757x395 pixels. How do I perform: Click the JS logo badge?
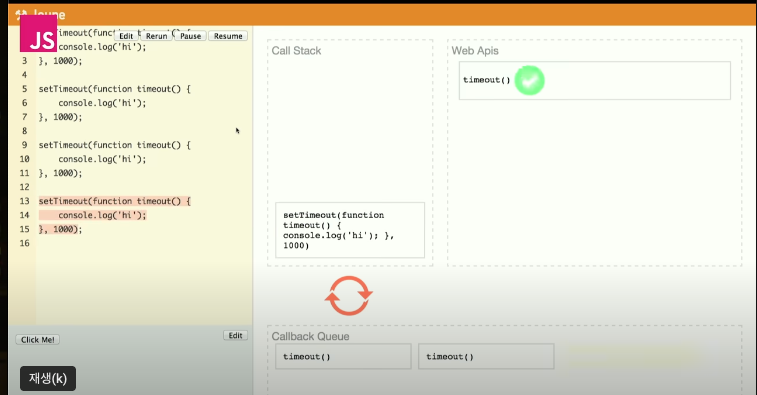(x=39, y=33)
